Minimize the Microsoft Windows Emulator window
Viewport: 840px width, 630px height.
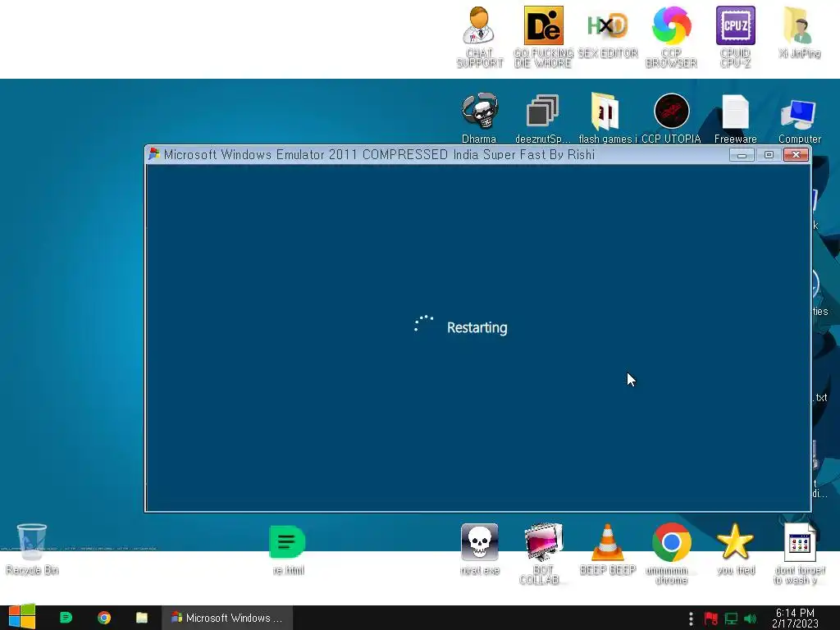click(x=742, y=155)
